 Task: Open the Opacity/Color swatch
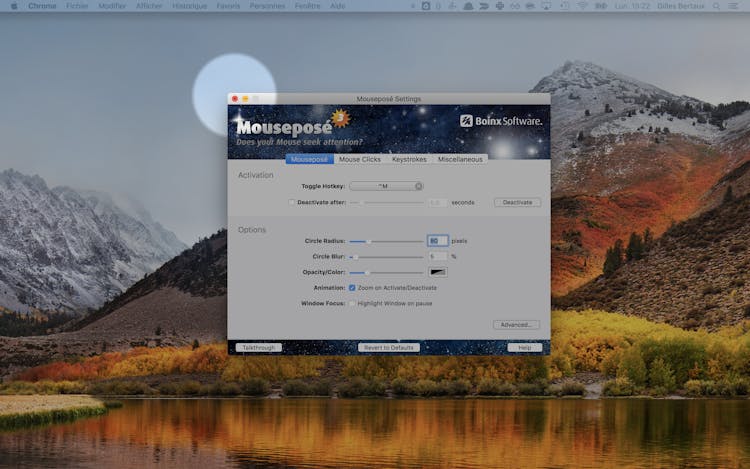pos(438,272)
